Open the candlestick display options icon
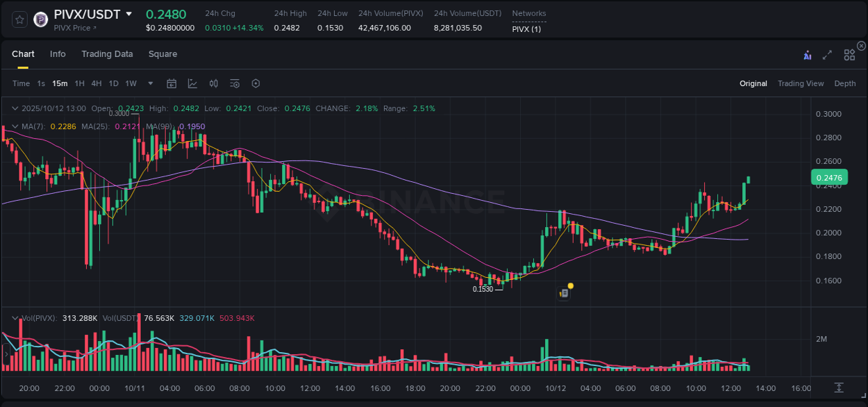This screenshot has width=868, height=407. [213, 83]
